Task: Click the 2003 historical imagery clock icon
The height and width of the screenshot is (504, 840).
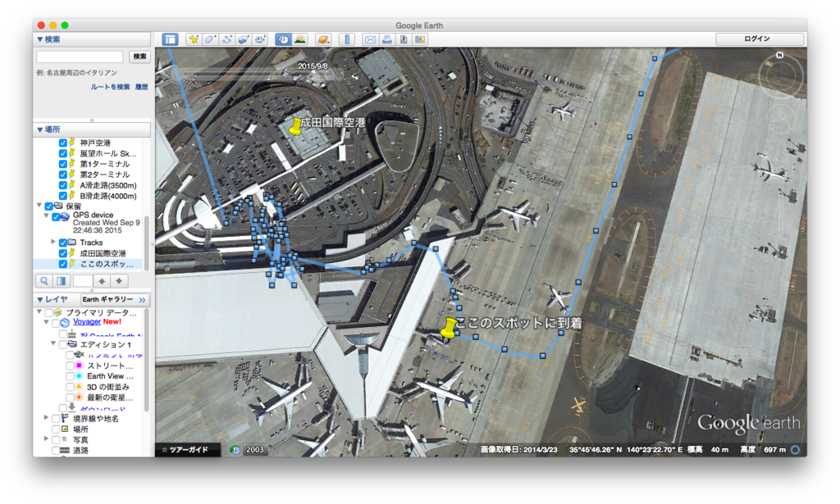Action: [235, 450]
